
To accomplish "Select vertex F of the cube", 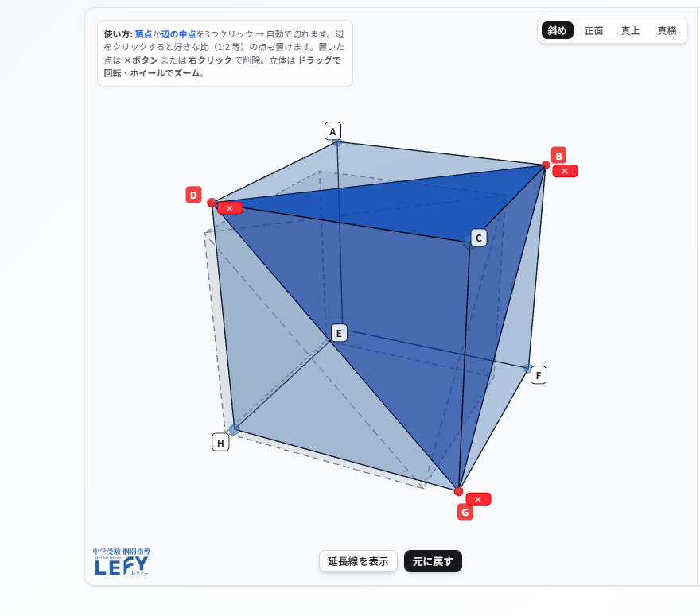I will 539,375.
